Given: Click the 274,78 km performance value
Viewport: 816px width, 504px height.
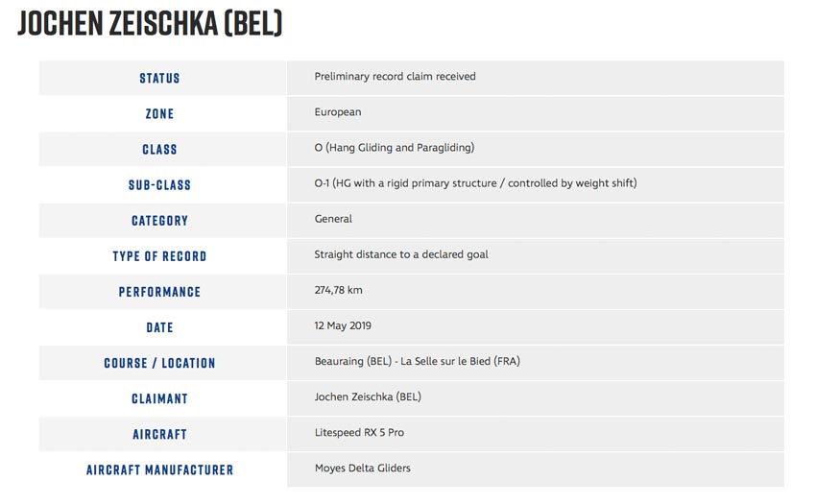Looking at the screenshot, I should click(338, 290).
